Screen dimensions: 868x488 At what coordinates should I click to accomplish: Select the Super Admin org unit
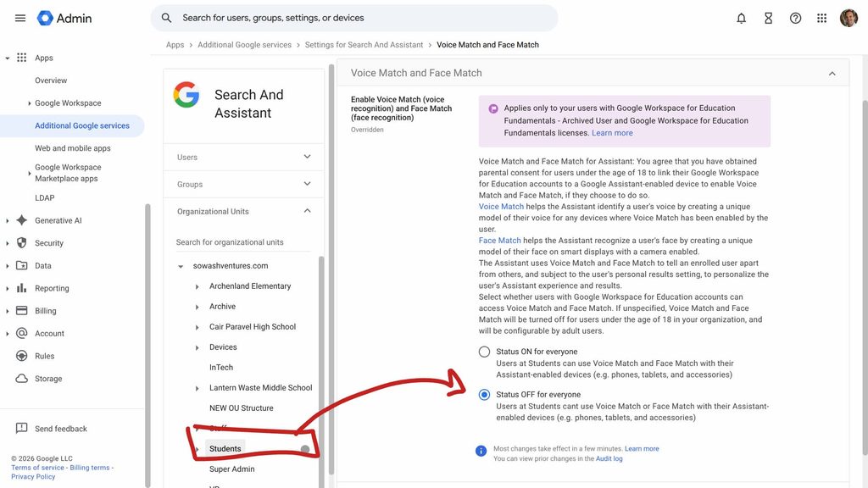232,469
